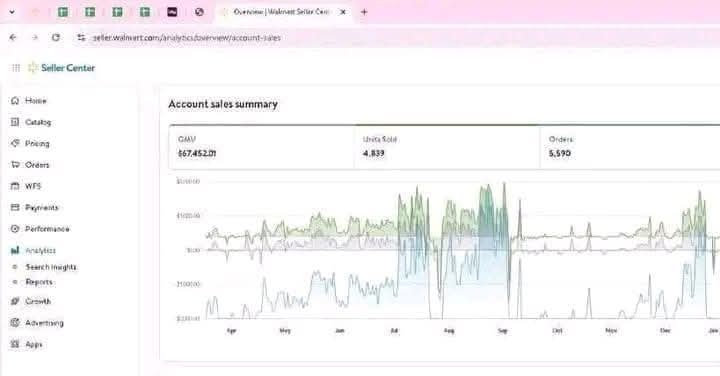Click the Catalog icon in sidebar
The height and width of the screenshot is (376, 720).
click(15, 122)
